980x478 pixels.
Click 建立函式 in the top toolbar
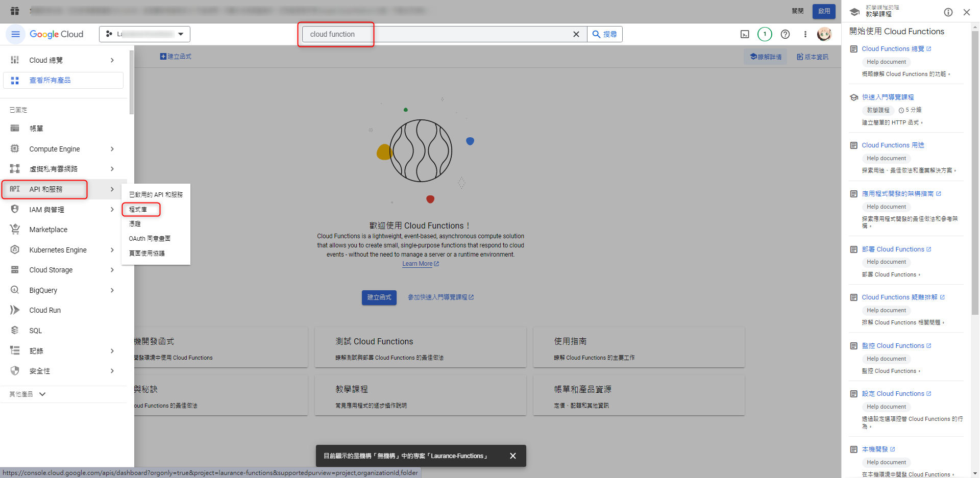coord(176,57)
